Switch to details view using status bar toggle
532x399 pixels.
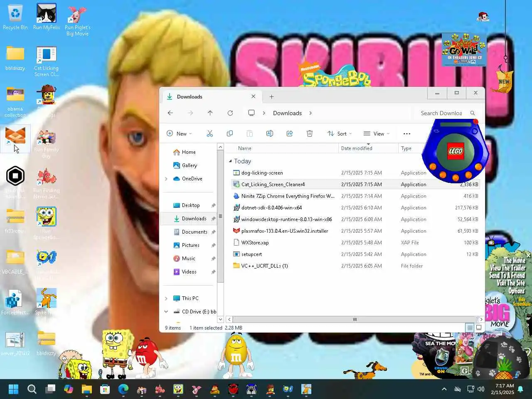(x=470, y=328)
